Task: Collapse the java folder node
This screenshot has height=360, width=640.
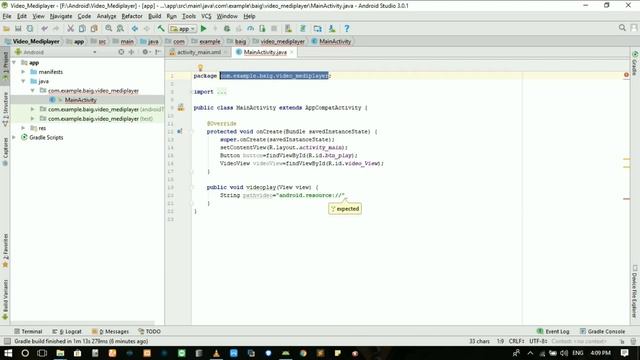Action: 23,81
